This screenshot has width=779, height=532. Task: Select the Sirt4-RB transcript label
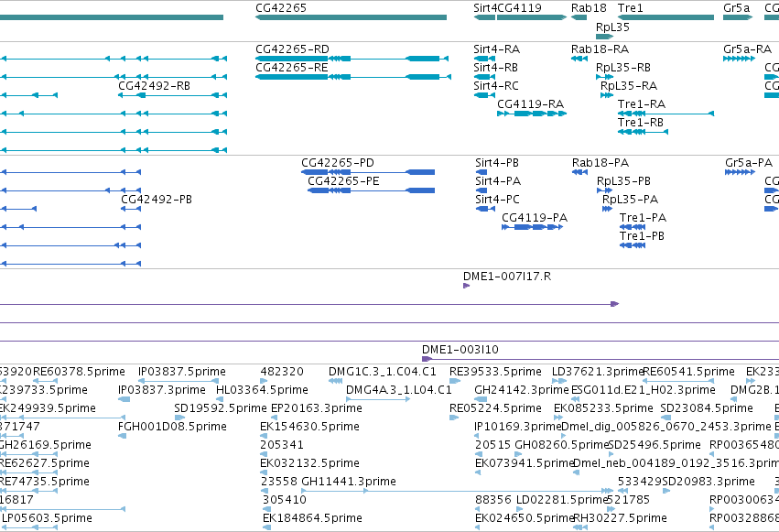point(495,68)
